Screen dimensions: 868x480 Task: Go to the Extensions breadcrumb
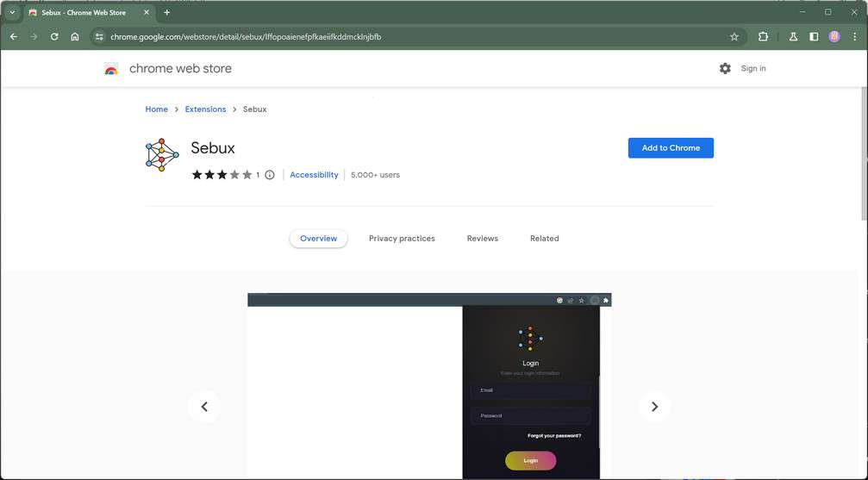[205, 109]
